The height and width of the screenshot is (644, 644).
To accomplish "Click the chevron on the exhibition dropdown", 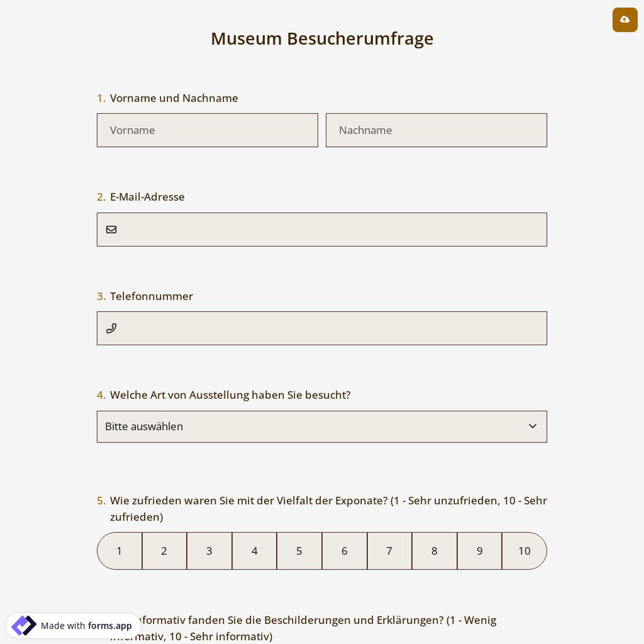I will click(533, 426).
